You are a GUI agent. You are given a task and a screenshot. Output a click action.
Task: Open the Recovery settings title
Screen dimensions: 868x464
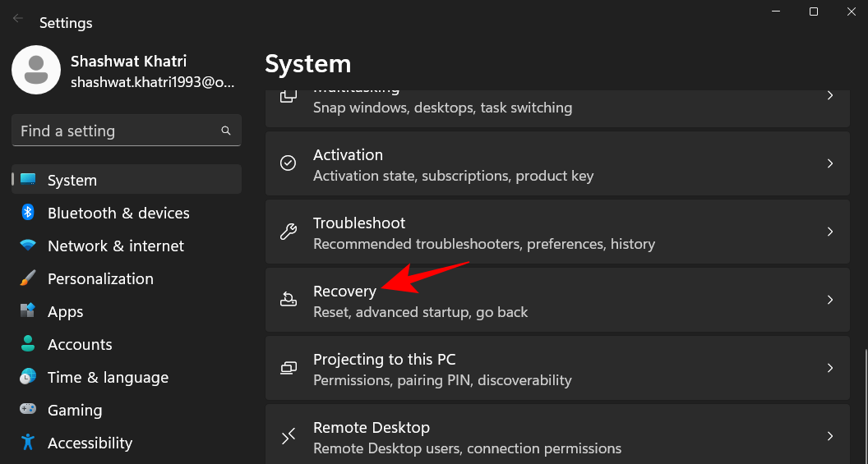(344, 291)
